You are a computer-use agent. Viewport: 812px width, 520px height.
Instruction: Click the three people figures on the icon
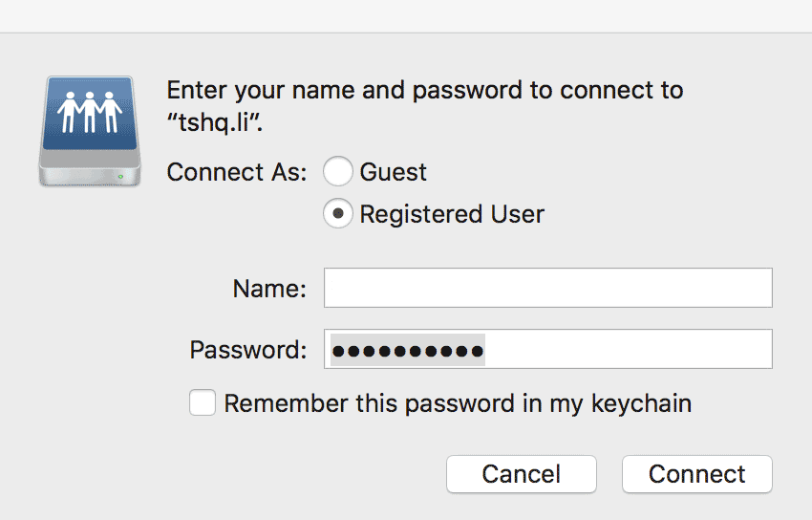(x=90, y=112)
